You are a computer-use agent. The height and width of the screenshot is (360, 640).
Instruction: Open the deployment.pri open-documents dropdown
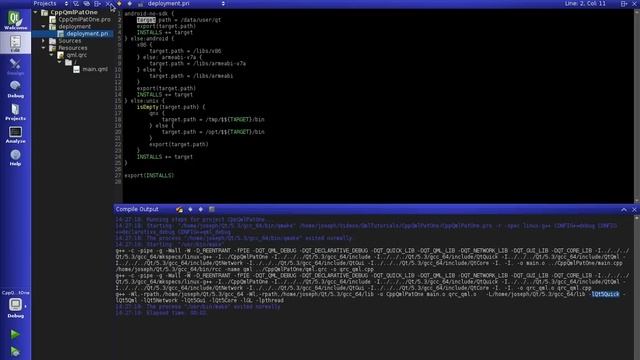point(186,3)
